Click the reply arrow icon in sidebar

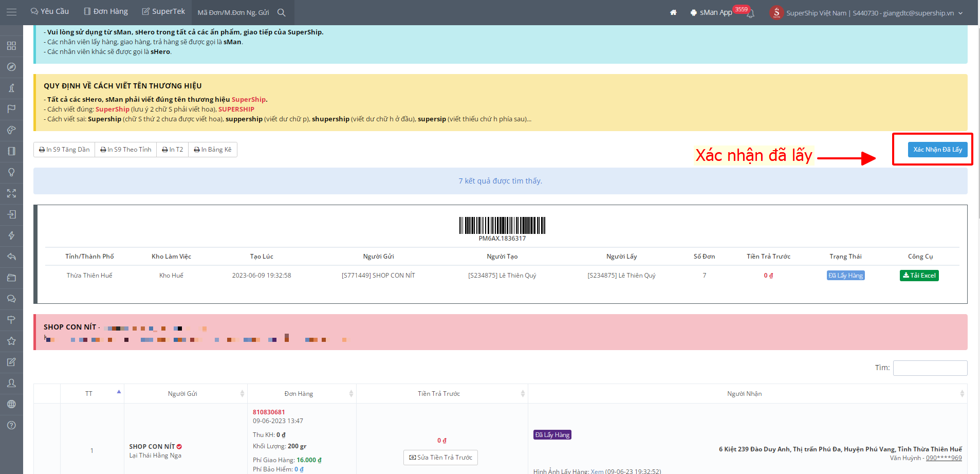click(11, 257)
